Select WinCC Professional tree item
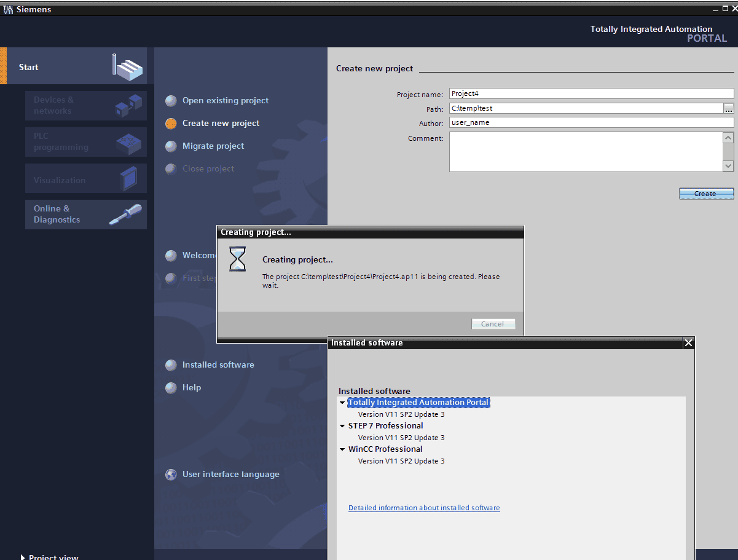 [x=385, y=449]
